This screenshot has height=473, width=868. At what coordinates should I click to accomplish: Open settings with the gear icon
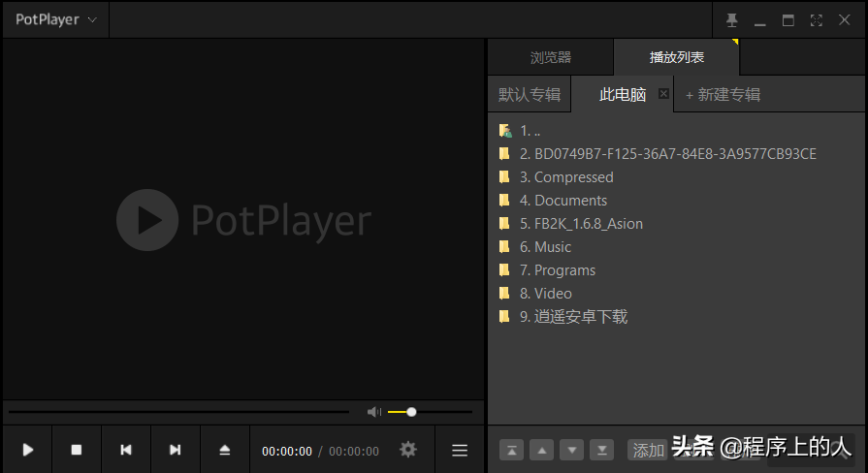coord(408,449)
